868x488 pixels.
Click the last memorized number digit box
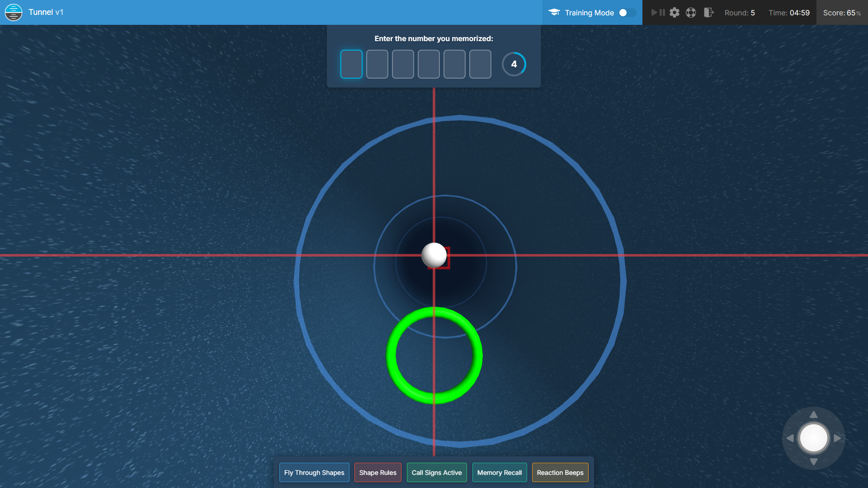coord(480,64)
